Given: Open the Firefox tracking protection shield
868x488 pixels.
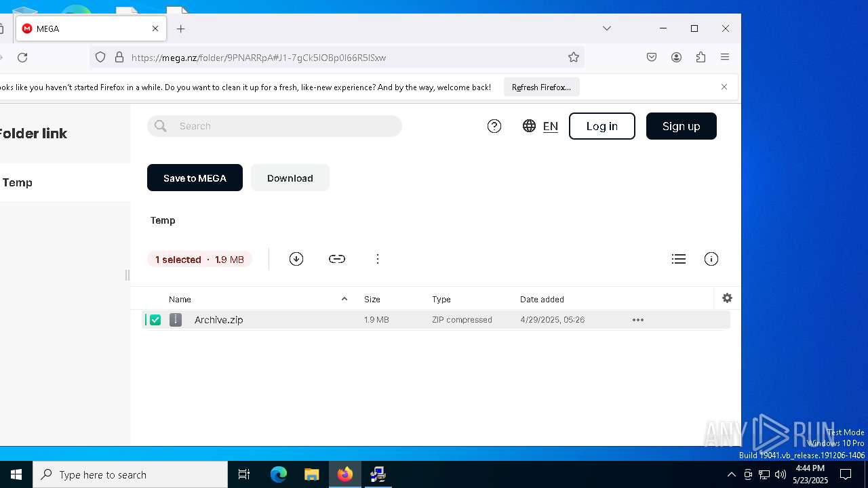Looking at the screenshot, I should [x=100, y=58].
